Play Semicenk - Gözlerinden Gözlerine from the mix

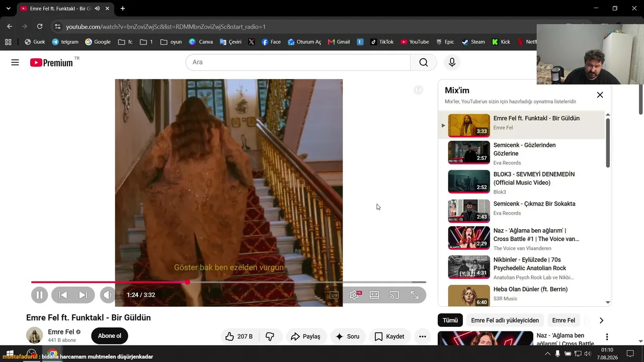pyautogui.click(x=522, y=153)
